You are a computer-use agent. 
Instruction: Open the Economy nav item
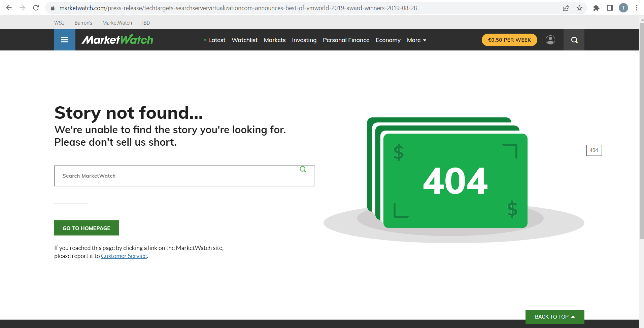pos(388,40)
